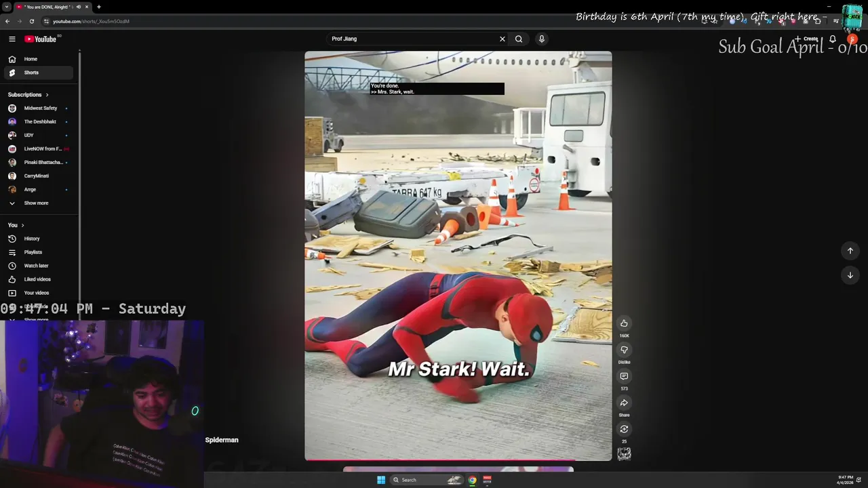Open the Short's comments

tap(624, 376)
